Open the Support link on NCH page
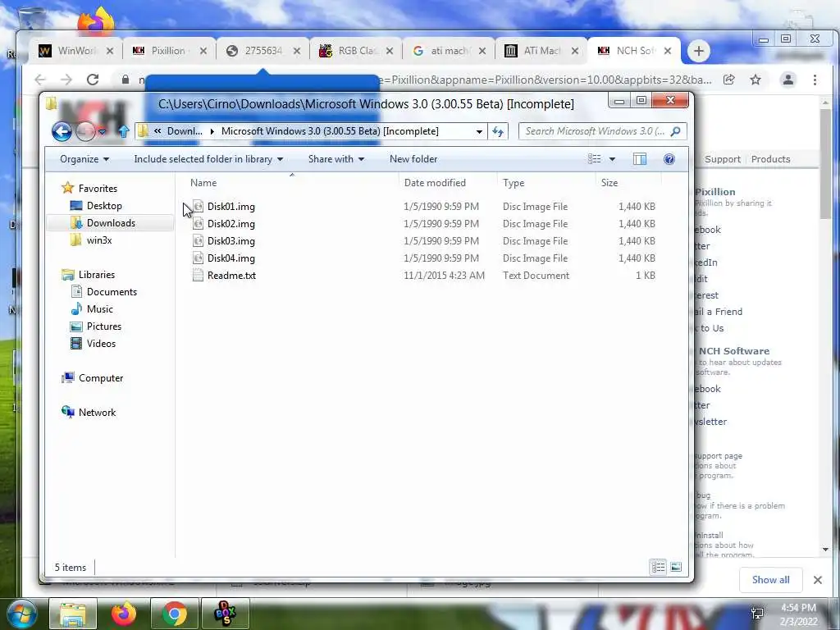The width and height of the screenshot is (840, 630). coord(722,159)
